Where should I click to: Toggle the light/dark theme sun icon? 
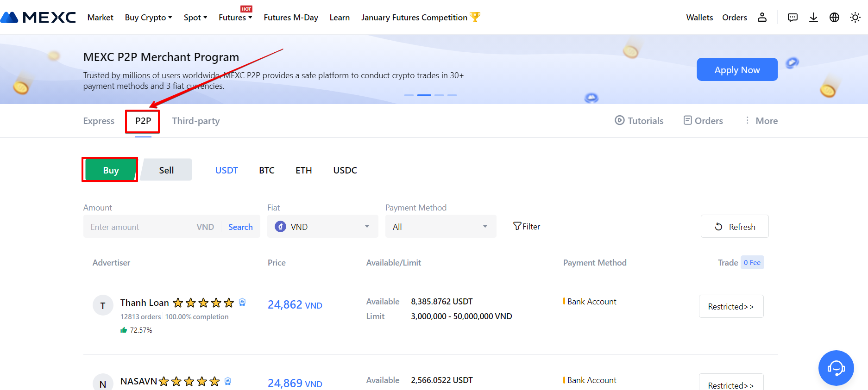click(855, 18)
